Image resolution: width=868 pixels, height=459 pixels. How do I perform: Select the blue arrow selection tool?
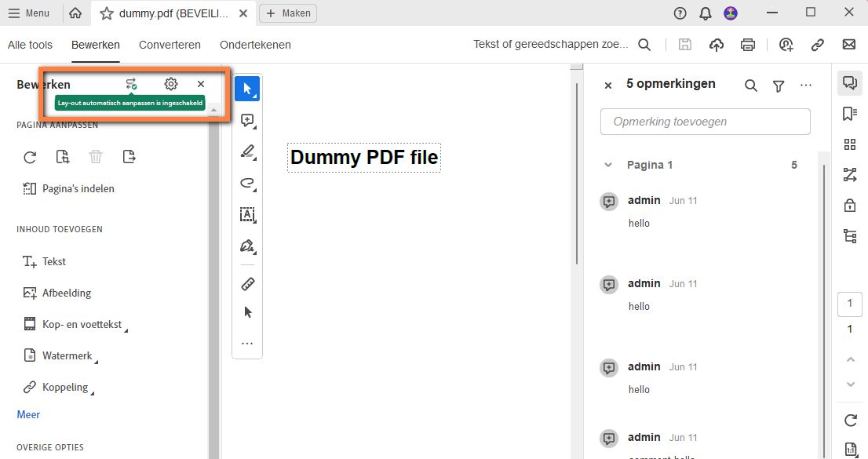click(x=247, y=89)
